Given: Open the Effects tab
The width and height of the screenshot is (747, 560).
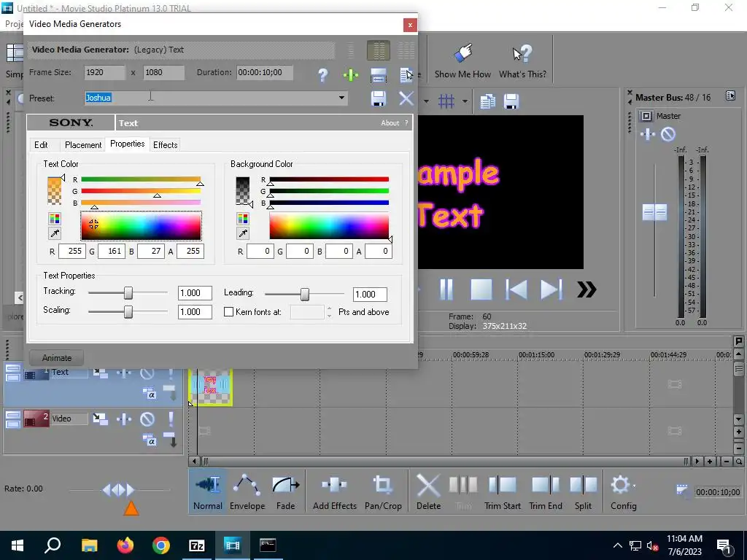Looking at the screenshot, I should 166,145.
